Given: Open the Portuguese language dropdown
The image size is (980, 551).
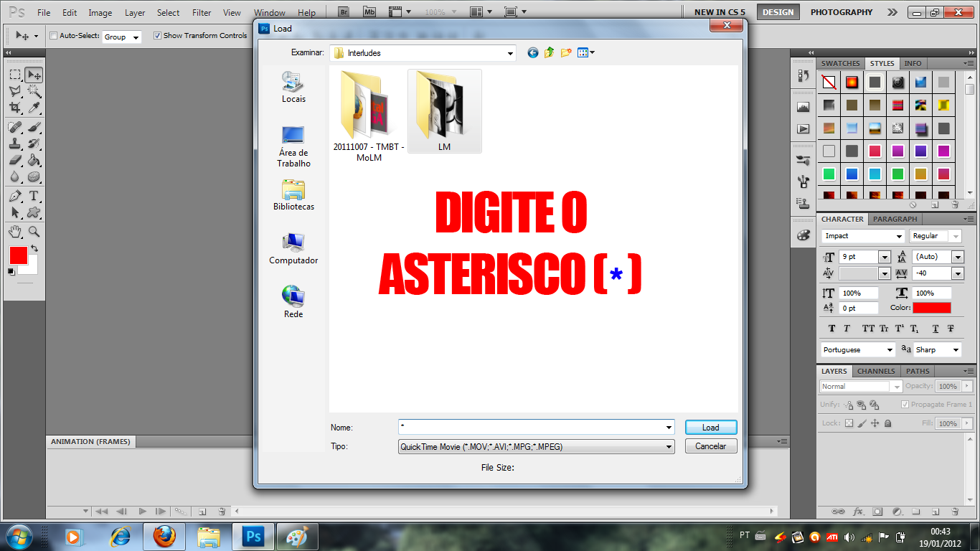Looking at the screenshot, I should 859,350.
